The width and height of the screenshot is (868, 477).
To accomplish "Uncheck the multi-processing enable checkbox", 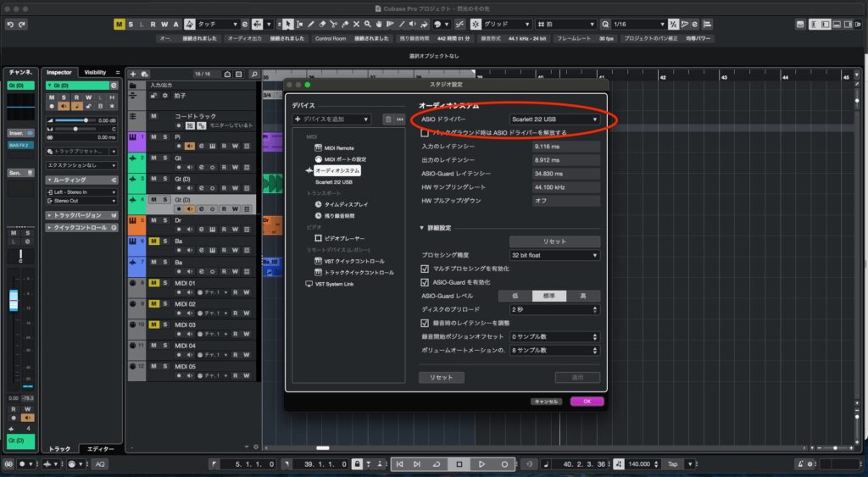I will (426, 269).
